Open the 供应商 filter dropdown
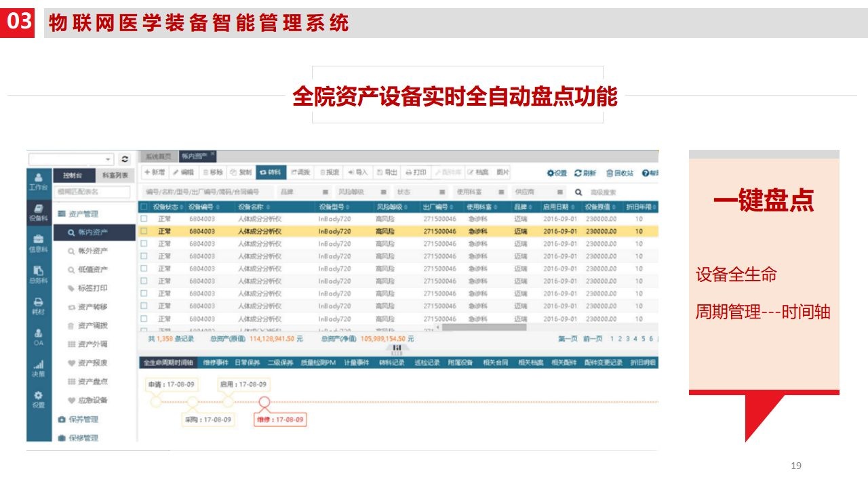 [x=538, y=192]
